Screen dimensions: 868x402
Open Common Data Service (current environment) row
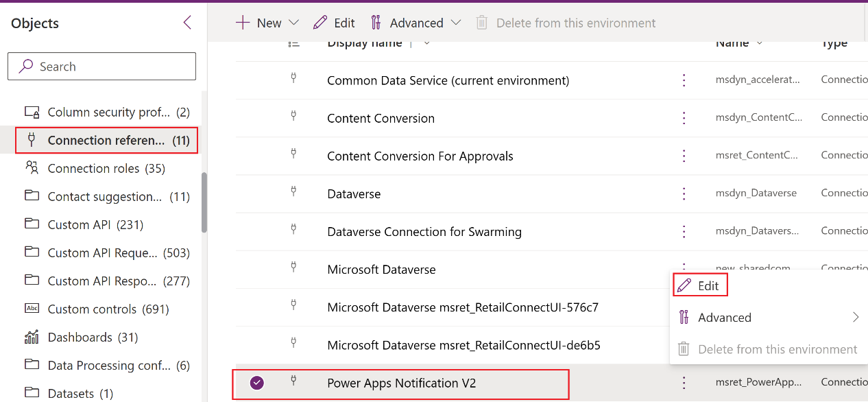[x=448, y=80]
